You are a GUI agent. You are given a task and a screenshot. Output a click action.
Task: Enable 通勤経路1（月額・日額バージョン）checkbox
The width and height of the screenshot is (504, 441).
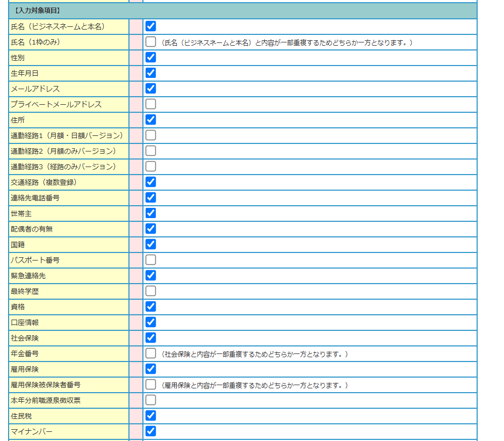tap(151, 135)
